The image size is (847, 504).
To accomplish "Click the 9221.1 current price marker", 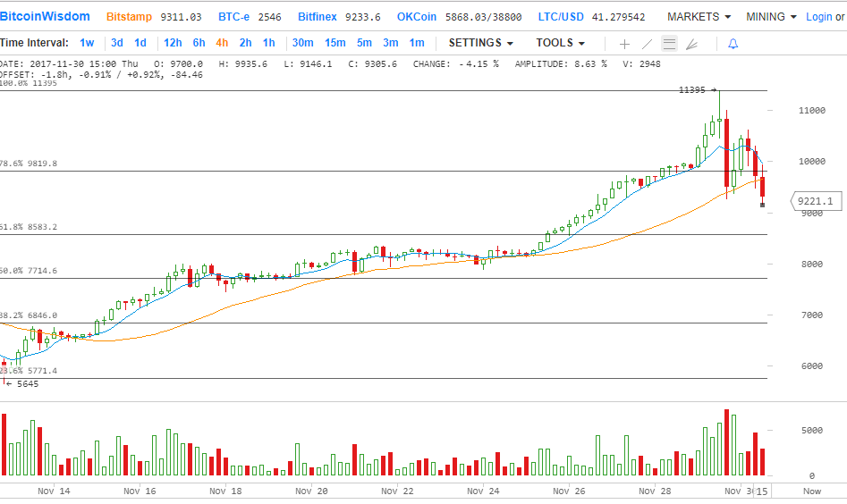I will pos(815,202).
